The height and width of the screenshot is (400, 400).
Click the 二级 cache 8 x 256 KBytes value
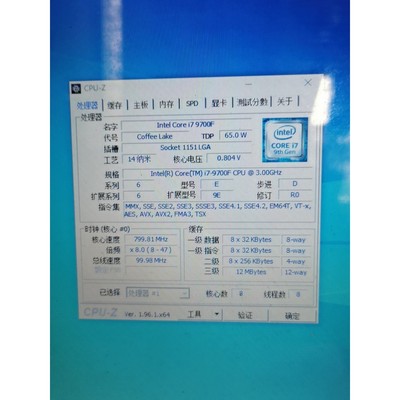[x=251, y=261]
